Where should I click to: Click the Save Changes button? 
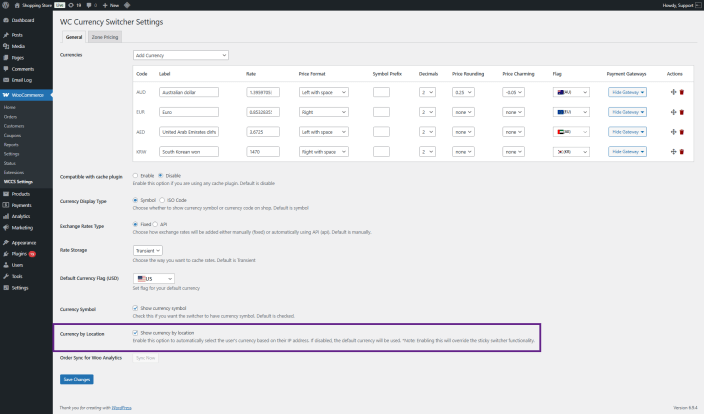click(77, 379)
